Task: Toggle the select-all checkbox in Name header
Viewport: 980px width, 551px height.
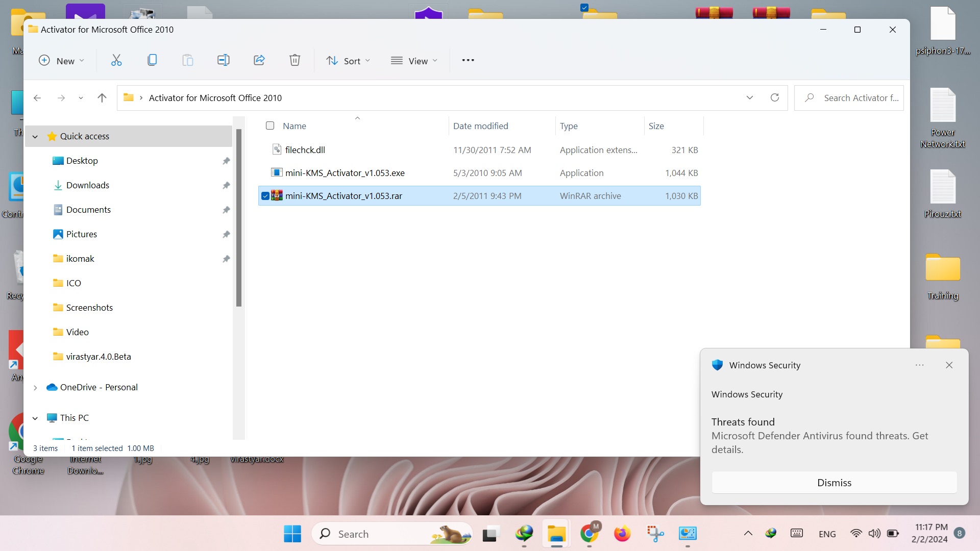Action: (x=270, y=126)
